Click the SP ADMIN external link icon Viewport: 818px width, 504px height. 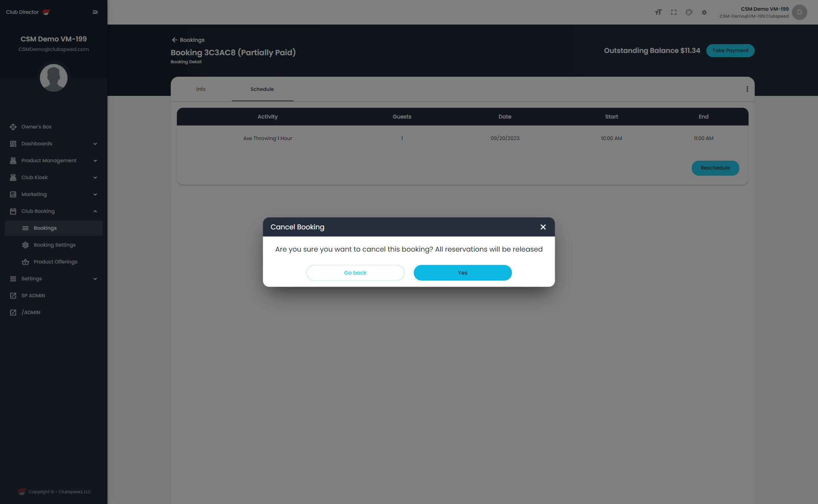13,296
